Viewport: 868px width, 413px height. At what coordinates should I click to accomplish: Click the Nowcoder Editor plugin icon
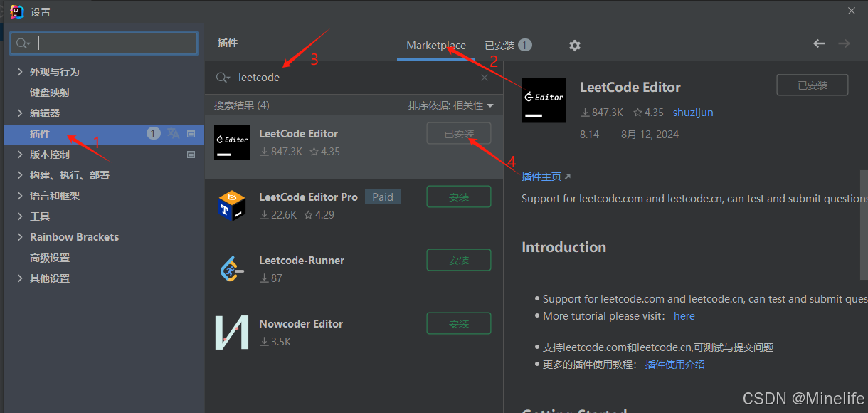232,332
